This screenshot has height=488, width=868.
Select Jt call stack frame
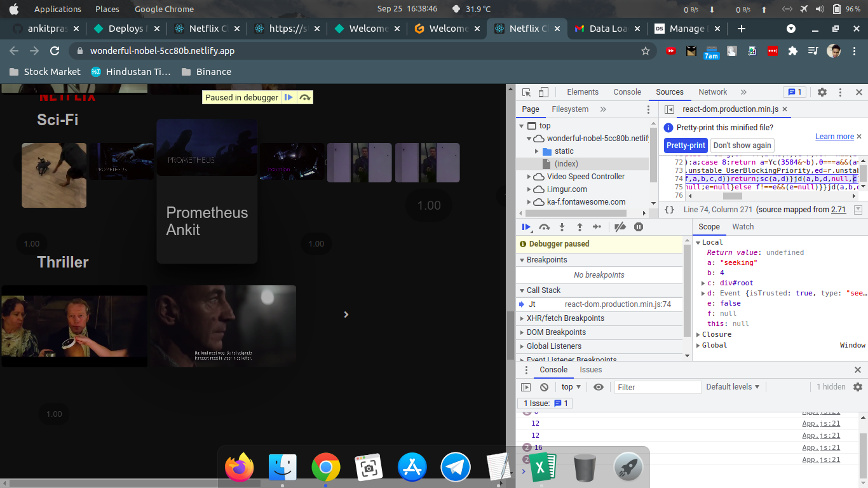[599, 304]
